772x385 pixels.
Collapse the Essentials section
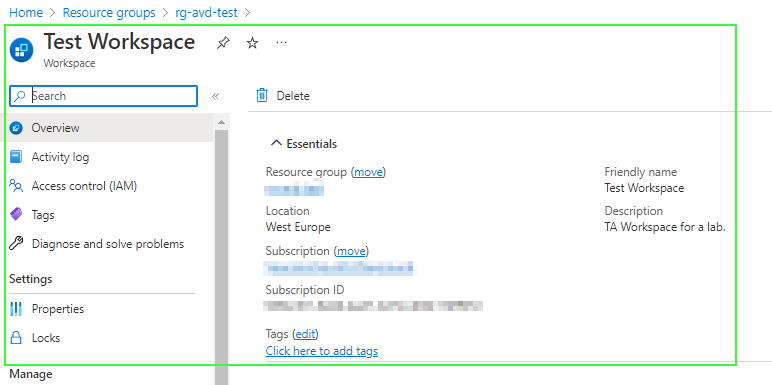277,143
